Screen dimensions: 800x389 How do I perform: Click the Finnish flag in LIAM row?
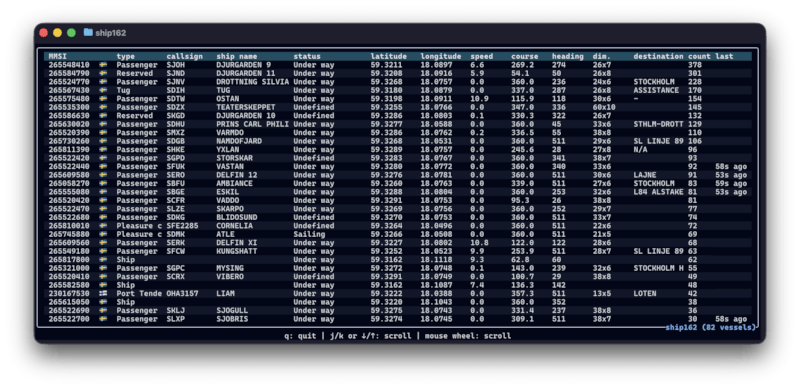click(x=103, y=294)
